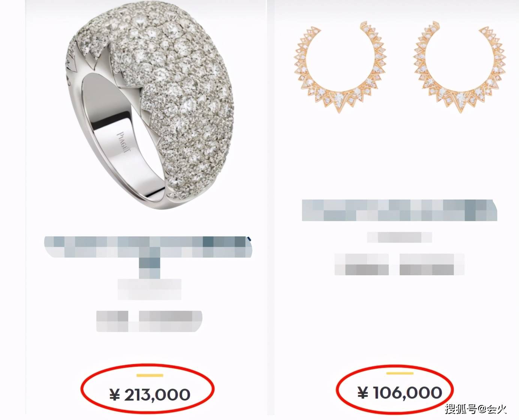519x420 pixels.
Task: Click the left blurred option under earrings
Action: [361, 264]
